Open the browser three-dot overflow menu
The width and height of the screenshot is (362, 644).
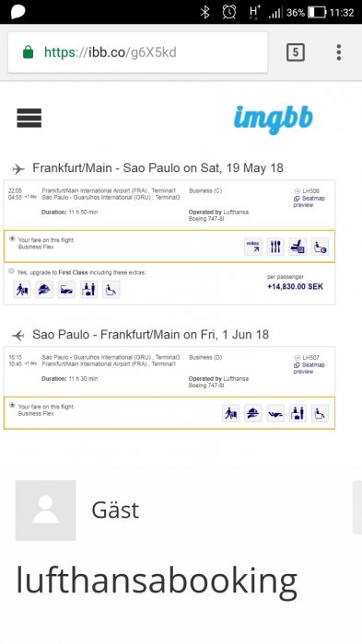pyautogui.click(x=339, y=52)
